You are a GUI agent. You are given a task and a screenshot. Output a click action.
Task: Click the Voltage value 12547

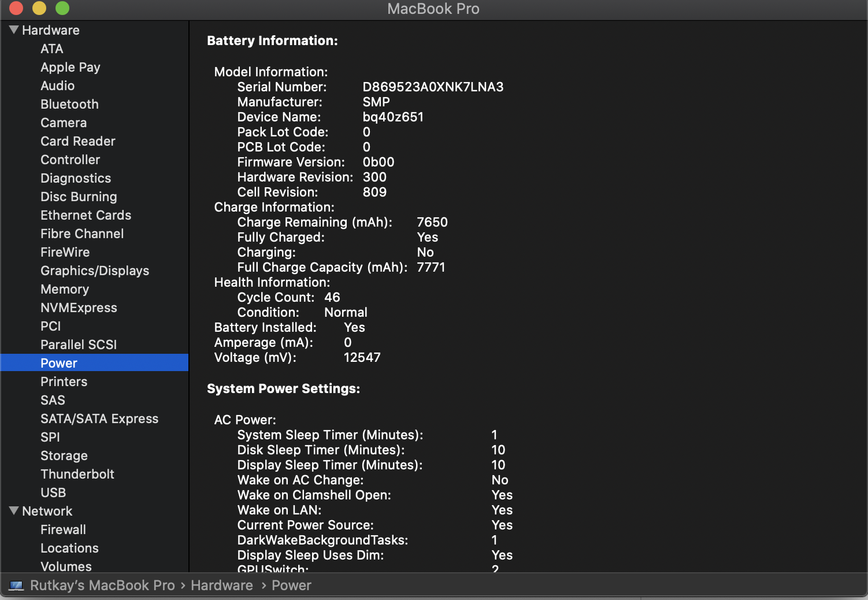point(362,357)
